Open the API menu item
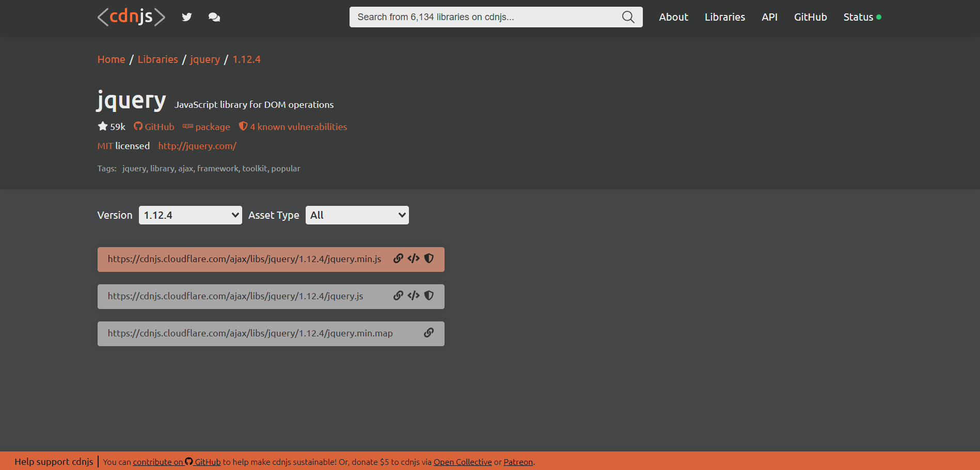This screenshot has height=470, width=980. pos(769,17)
